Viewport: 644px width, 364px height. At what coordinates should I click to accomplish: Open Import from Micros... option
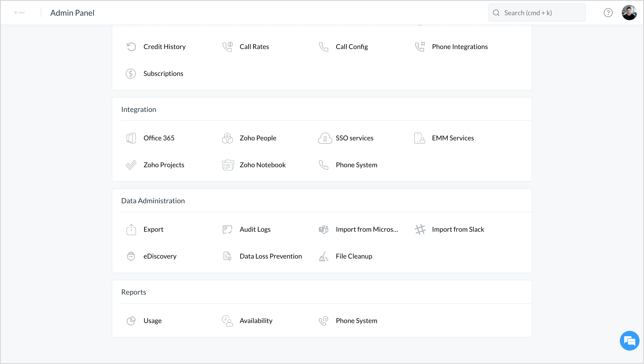(x=367, y=229)
